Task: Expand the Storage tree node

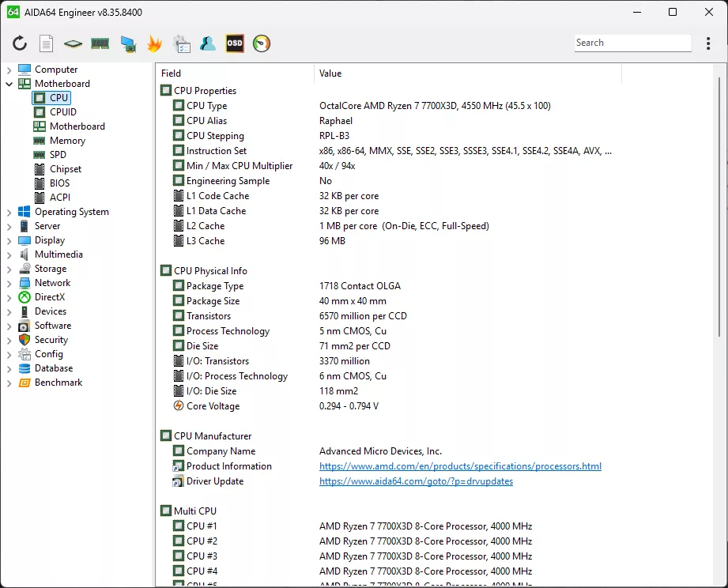Action: click(x=9, y=269)
